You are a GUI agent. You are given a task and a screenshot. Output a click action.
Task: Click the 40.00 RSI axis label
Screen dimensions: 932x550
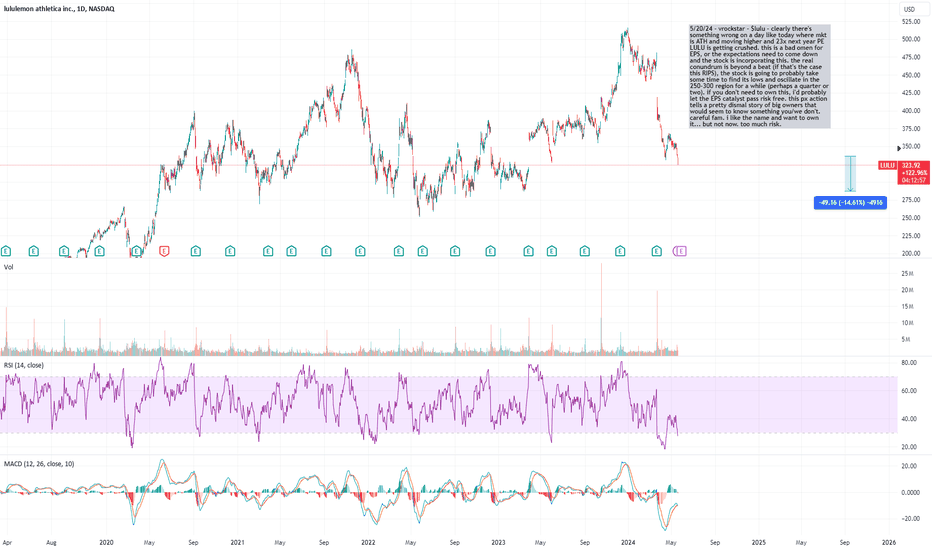click(x=909, y=419)
